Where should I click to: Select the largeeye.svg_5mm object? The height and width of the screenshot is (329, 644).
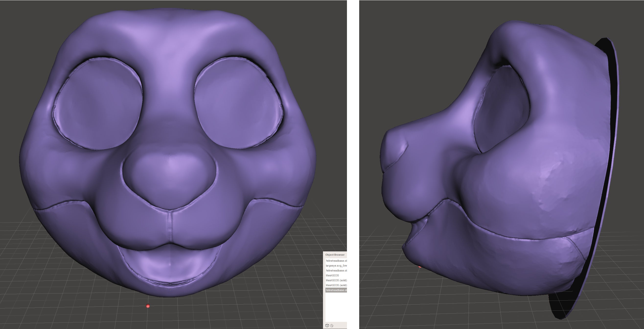tap(336, 266)
